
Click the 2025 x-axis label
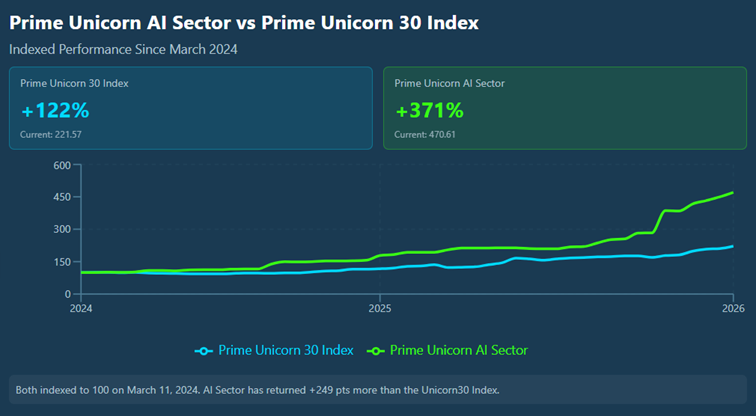[379, 308]
